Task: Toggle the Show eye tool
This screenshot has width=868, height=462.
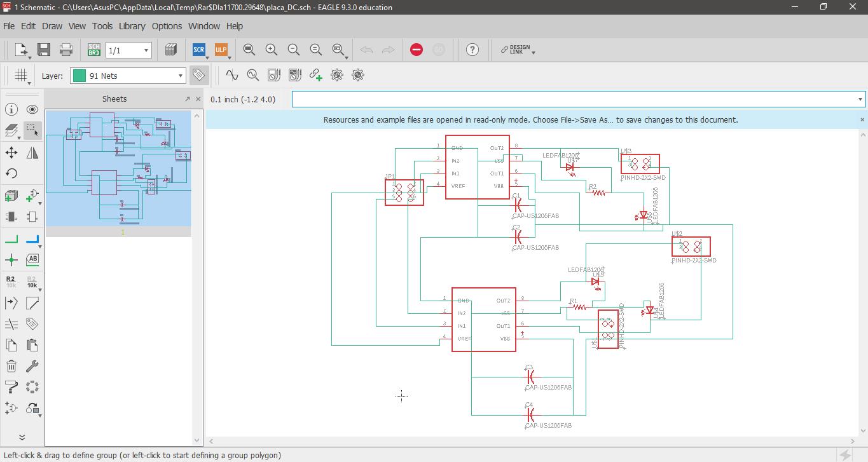Action: [x=32, y=109]
